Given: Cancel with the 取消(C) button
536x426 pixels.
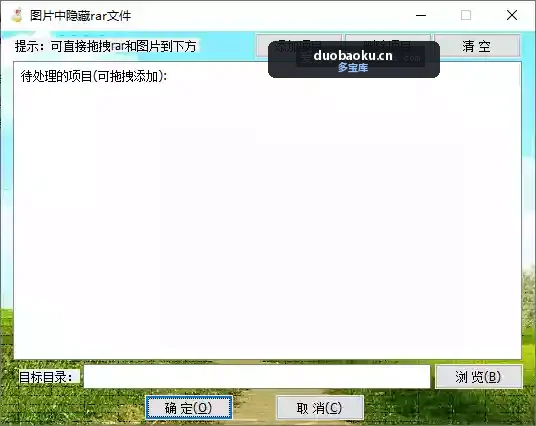Looking at the screenshot, I should [320, 408].
